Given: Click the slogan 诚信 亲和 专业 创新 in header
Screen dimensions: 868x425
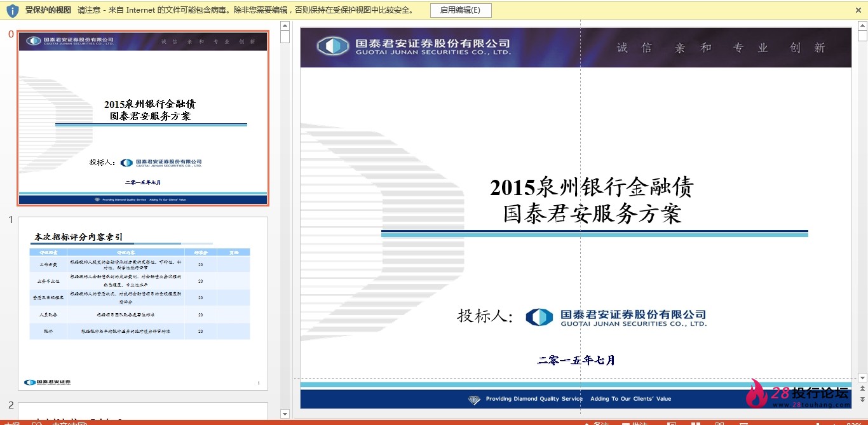Looking at the screenshot, I should 721,48.
